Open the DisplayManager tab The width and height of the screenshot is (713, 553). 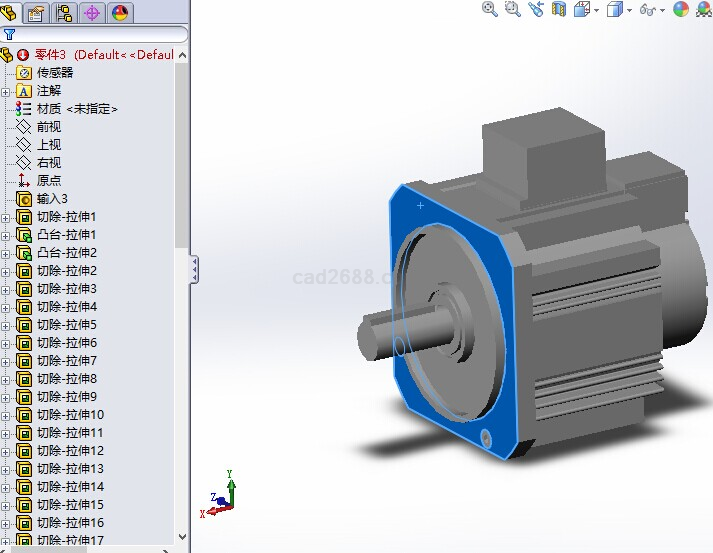point(120,12)
